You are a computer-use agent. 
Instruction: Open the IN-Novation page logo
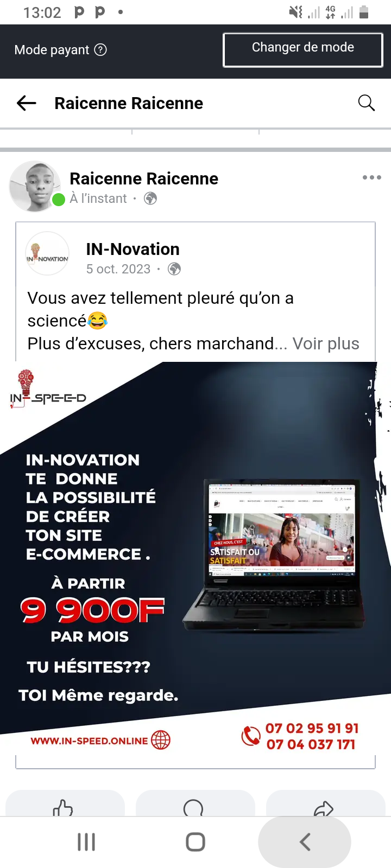[47, 253]
